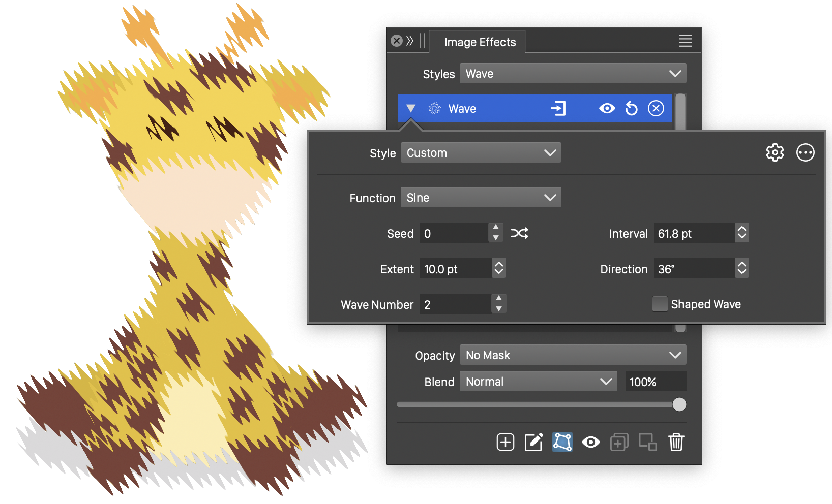Add a new effect with plus icon
This screenshot has height=504, width=832.
tap(505, 442)
